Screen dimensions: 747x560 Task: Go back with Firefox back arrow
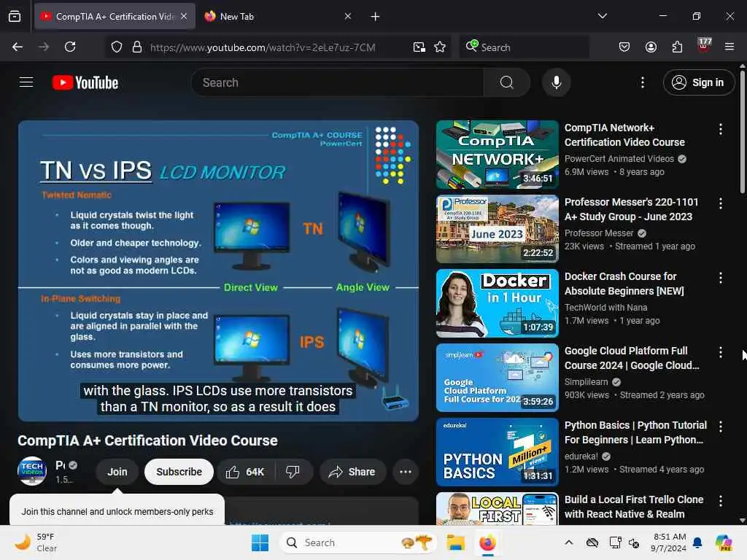[x=18, y=47]
